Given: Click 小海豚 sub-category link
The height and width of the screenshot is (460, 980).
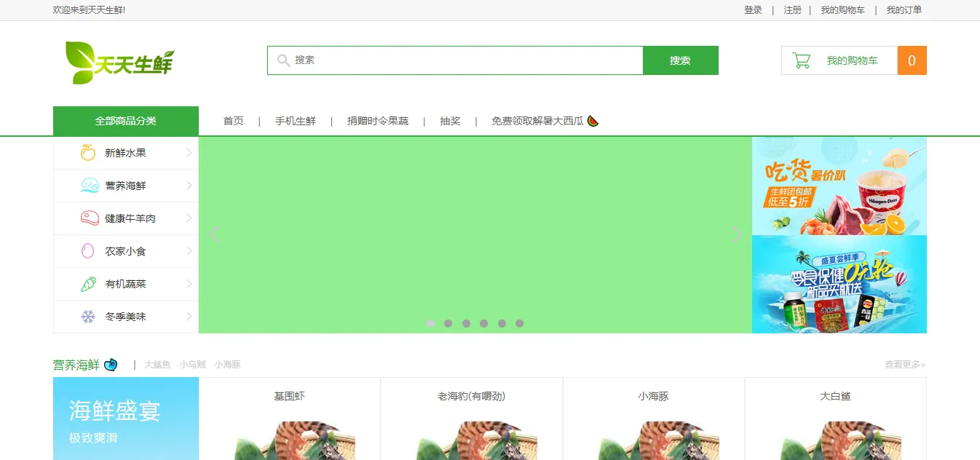Looking at the screenshot, I should pyautogui.click(x=227, y=365).
